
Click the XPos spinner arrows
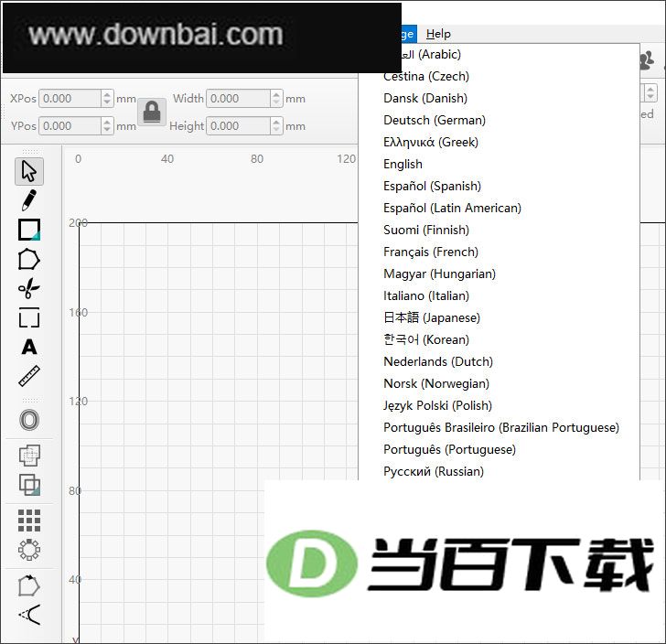coord(107,99)
